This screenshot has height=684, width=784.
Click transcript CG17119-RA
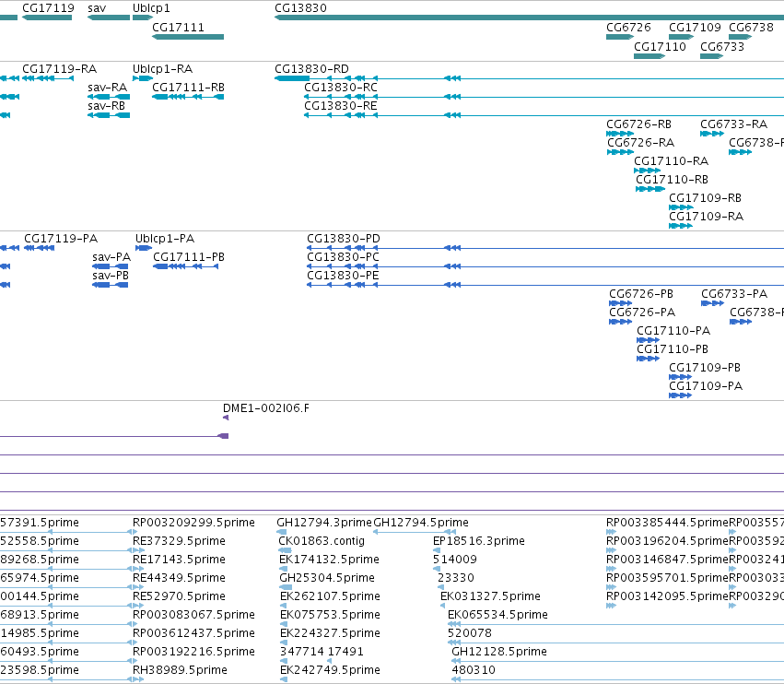pyautogui.click(x=60, y=68)
